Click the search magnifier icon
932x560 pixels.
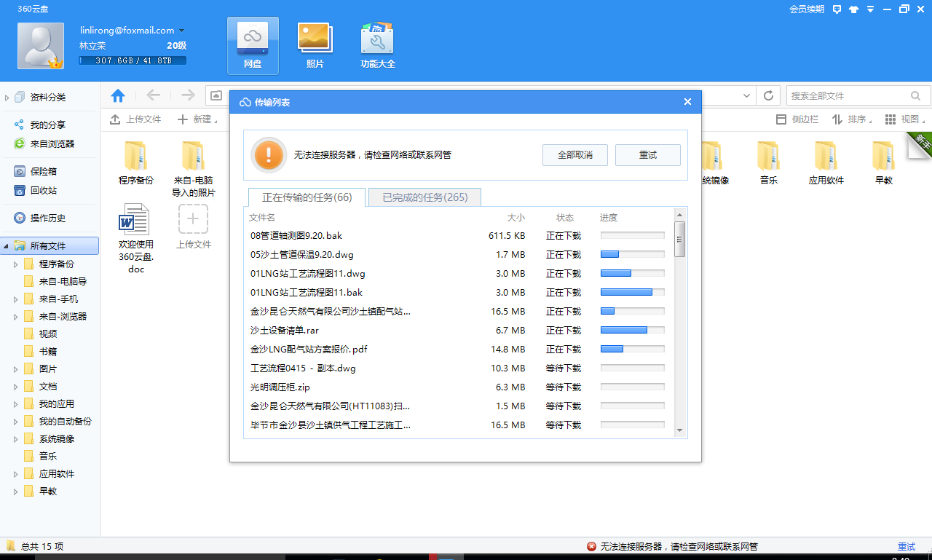coord(916,95)
